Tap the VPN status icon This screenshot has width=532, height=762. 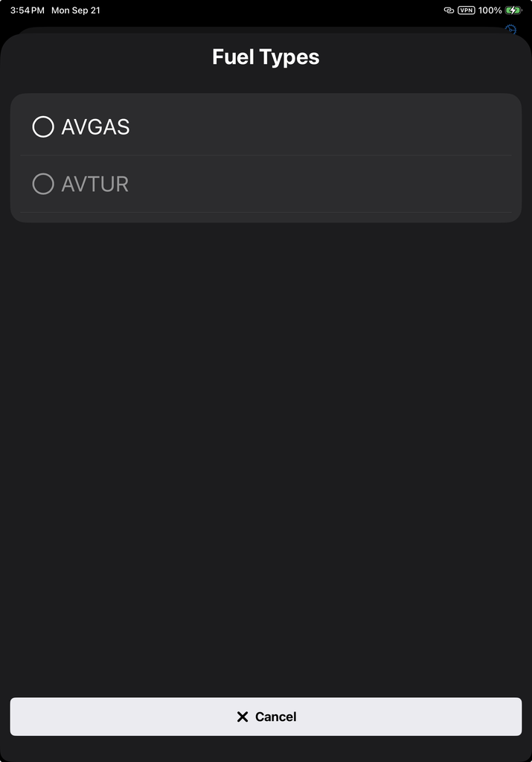(467, 10)
